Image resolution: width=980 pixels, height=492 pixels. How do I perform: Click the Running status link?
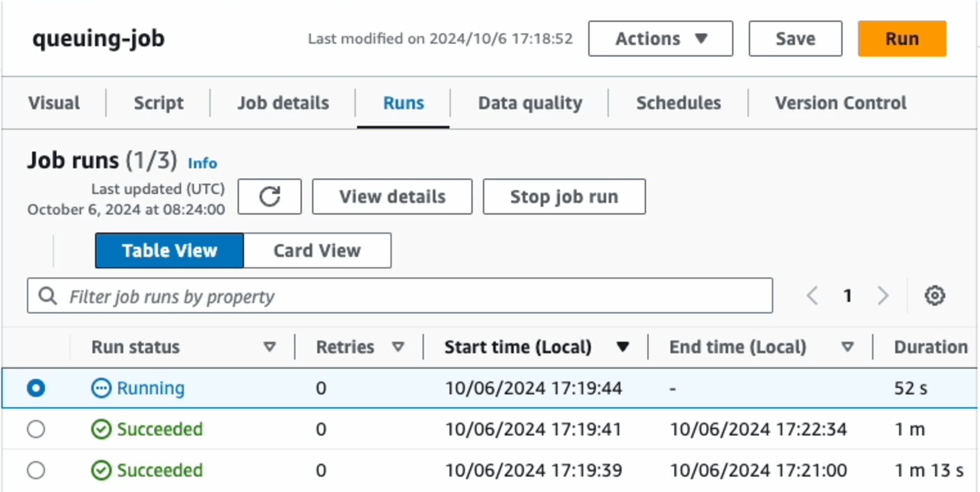(x=151, y=388)
